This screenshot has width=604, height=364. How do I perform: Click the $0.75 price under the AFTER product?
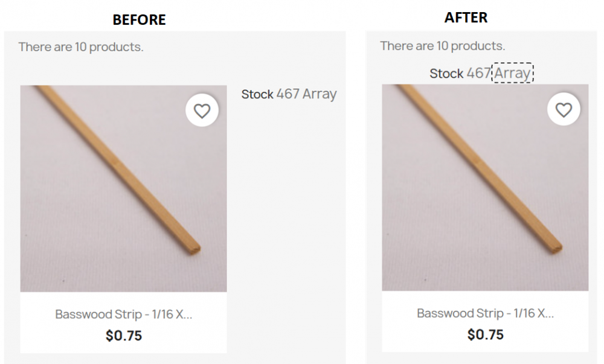[x=485, y=334]
